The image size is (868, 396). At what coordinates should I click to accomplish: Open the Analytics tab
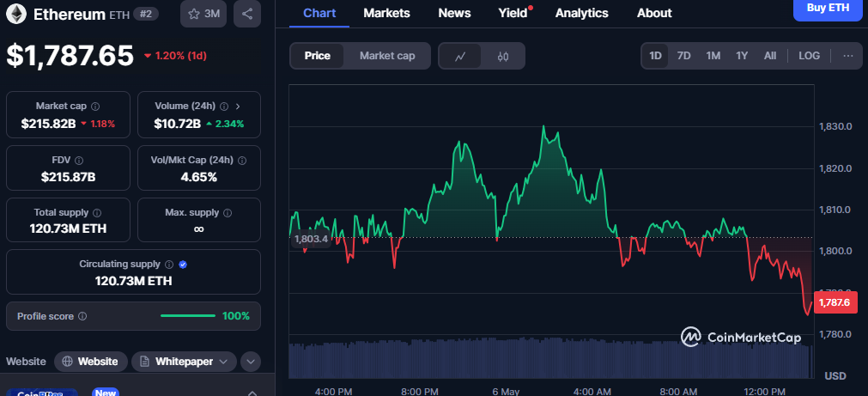pyautogui.click(x=582, y=13)
